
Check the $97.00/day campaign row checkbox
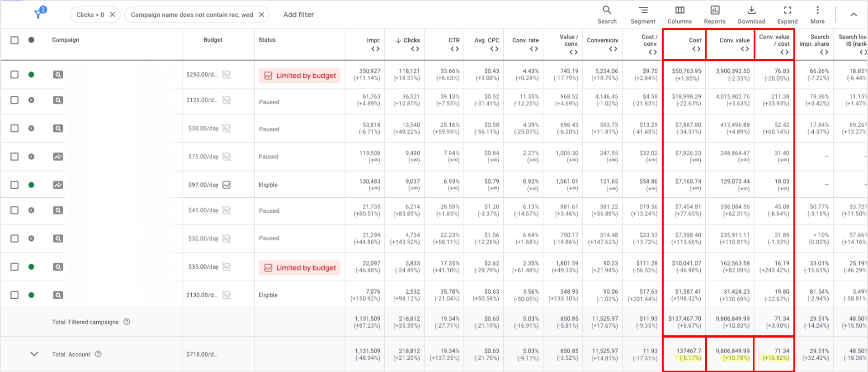pyautogui.click(x=14, y=185)
